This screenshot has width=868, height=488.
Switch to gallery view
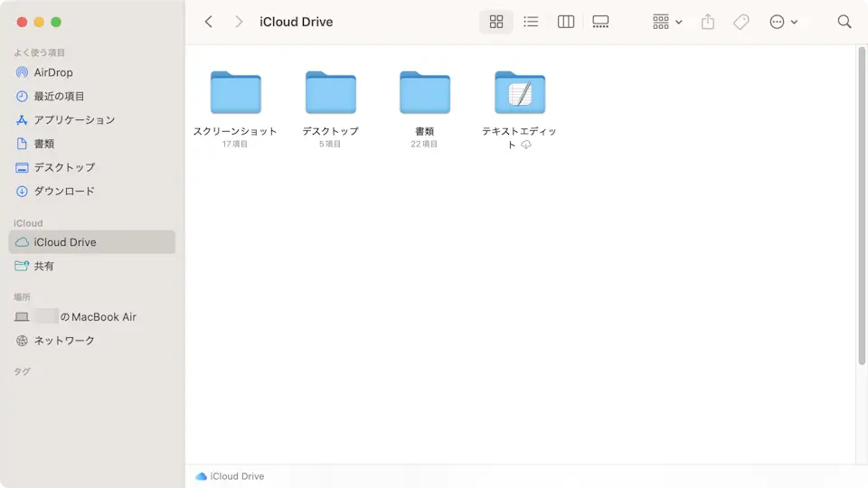tap(600, 22)
